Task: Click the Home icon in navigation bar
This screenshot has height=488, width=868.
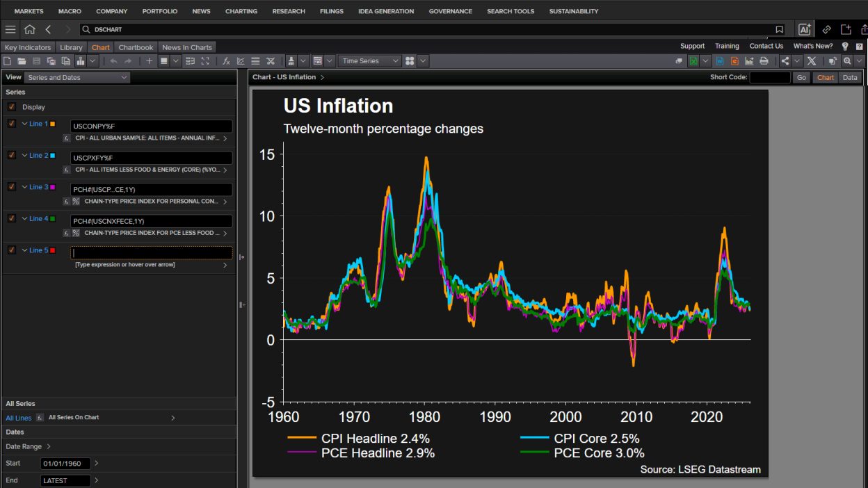Action: [x=29, y=29]
